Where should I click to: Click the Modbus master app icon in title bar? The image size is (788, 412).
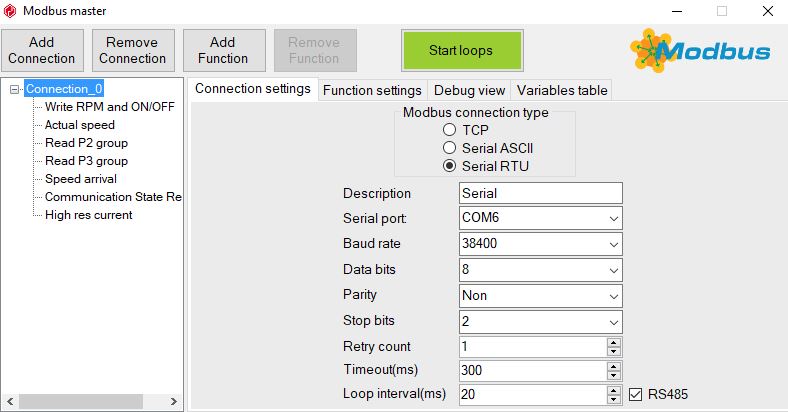11,11
